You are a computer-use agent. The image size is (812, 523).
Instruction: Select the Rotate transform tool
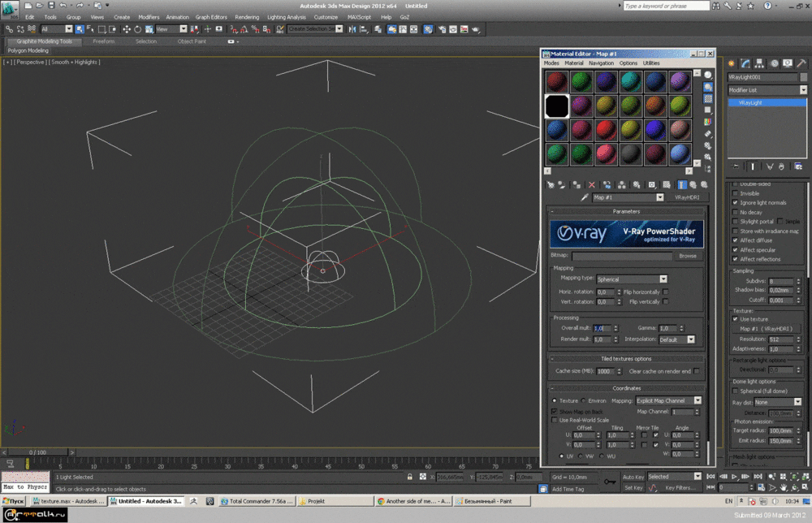coord(138,29)
